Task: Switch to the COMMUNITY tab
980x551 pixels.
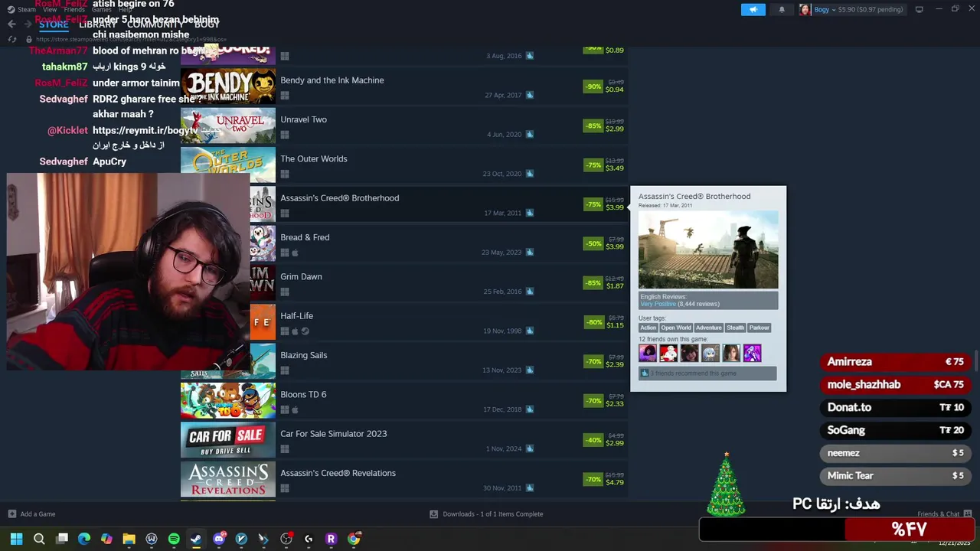Action: coord(155,24)
